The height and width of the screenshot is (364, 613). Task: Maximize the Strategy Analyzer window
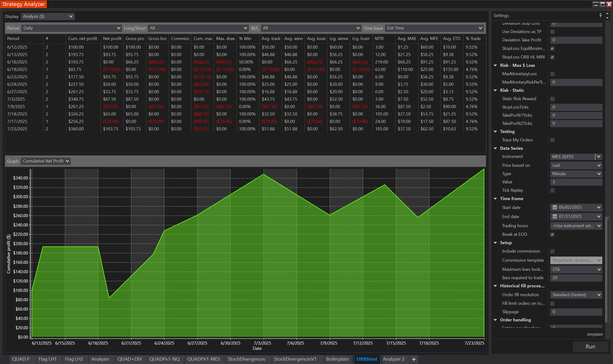click(602, 4)
